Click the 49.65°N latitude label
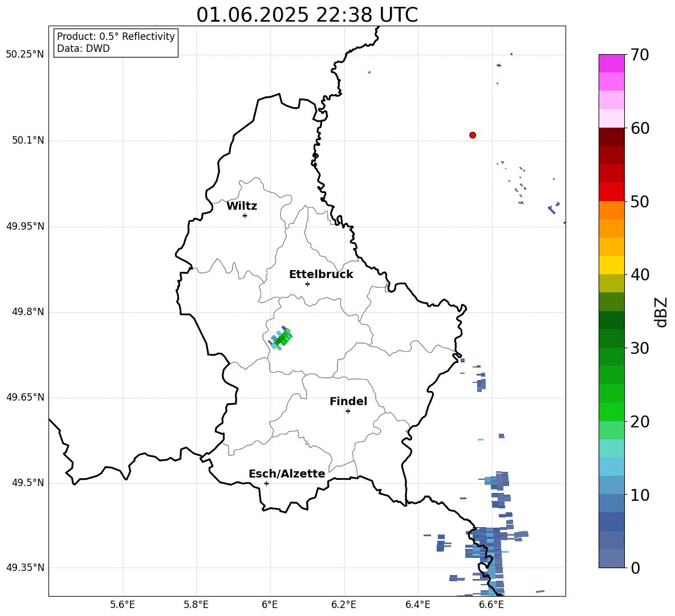 click(x=25, y=397)
